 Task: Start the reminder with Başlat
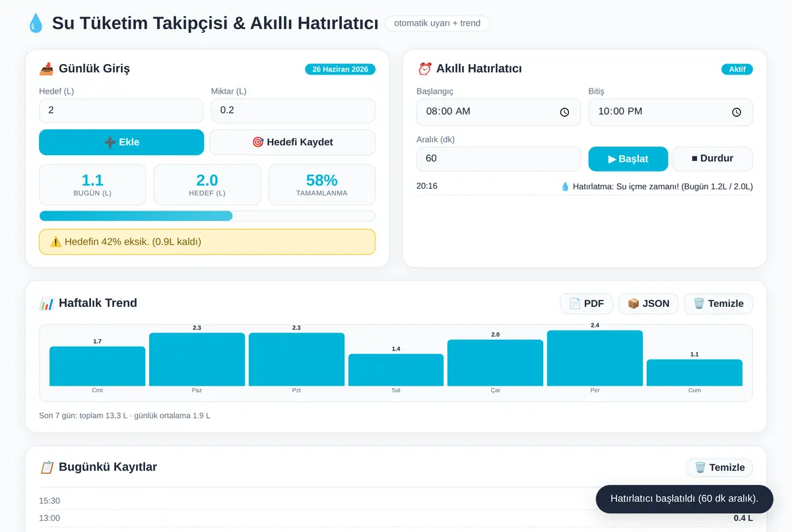[x=628, y=159]
